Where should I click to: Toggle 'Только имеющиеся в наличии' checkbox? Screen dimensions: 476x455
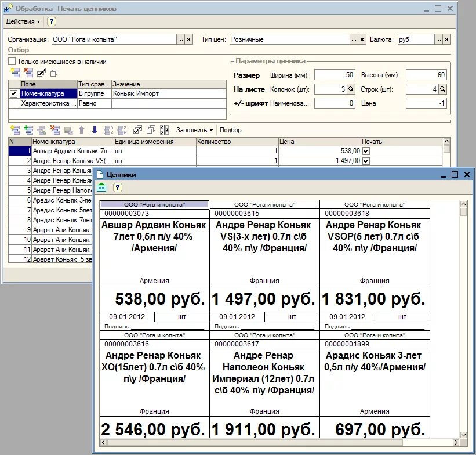[x=12, y=62]
